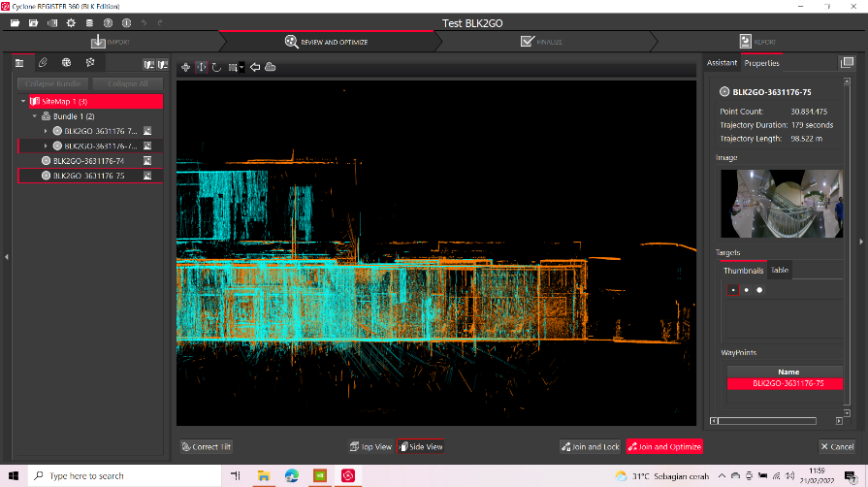Switch to the Assistant tab
This screenshot has height=487, width=868.
point(722,63)
